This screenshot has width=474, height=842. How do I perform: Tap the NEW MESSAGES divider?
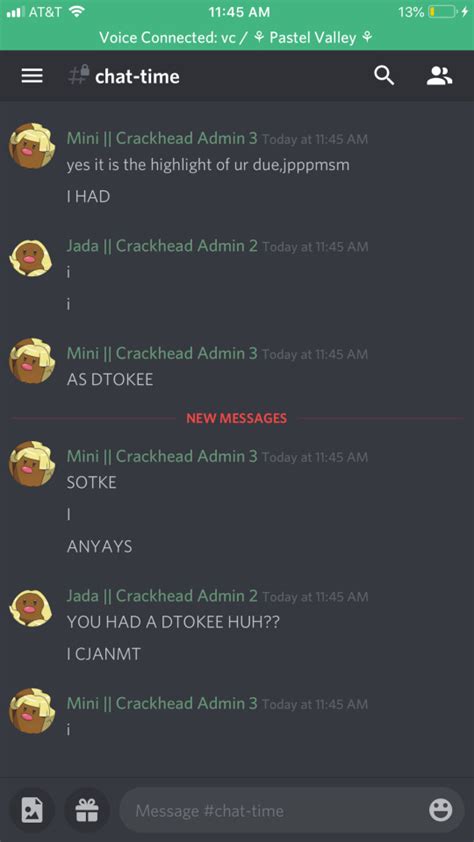pos(237,418)
